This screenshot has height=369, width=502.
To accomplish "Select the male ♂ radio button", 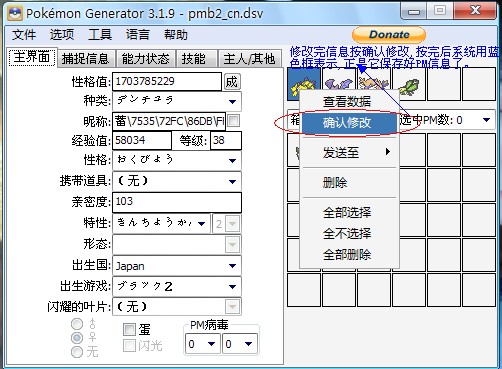I will (x=77, y=324).
